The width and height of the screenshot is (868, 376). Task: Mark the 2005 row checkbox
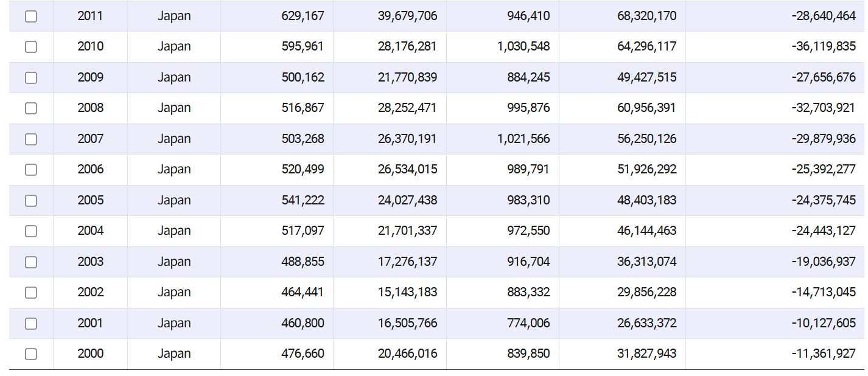click(x=31, y=201)
